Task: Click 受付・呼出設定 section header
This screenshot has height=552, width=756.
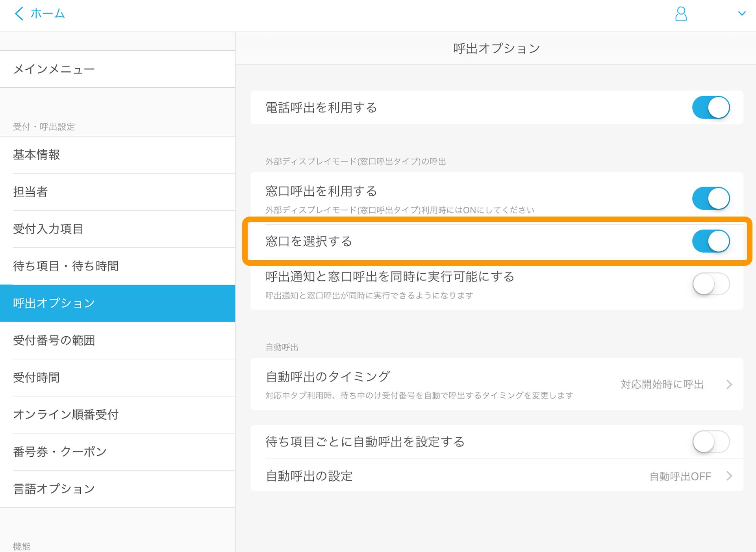Action: (44, 127)
